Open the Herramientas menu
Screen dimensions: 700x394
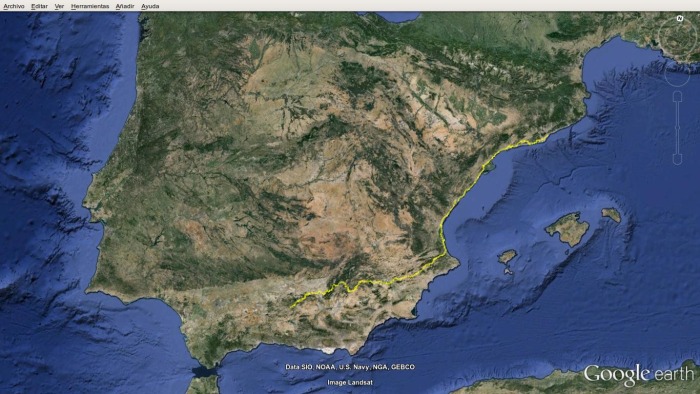pos(90,6)
